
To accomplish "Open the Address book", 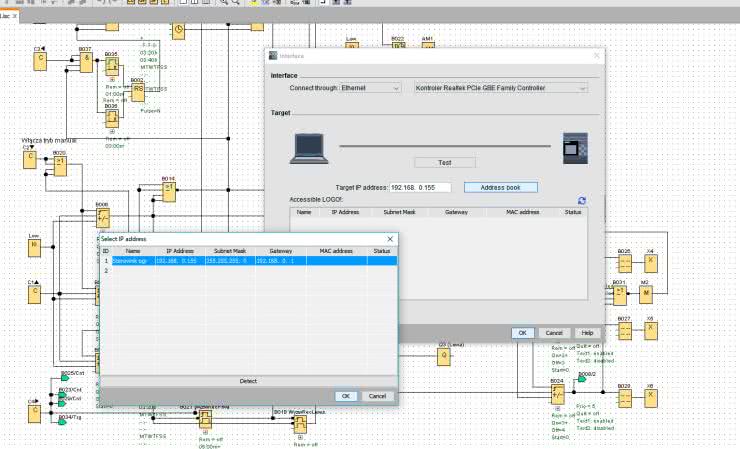I will point(500,187).
